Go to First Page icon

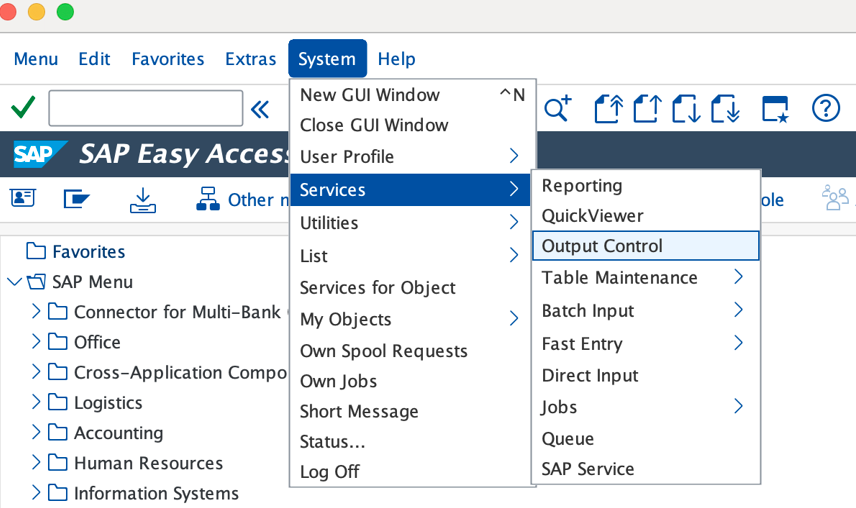pyautogui.click(x=608, y=108)
